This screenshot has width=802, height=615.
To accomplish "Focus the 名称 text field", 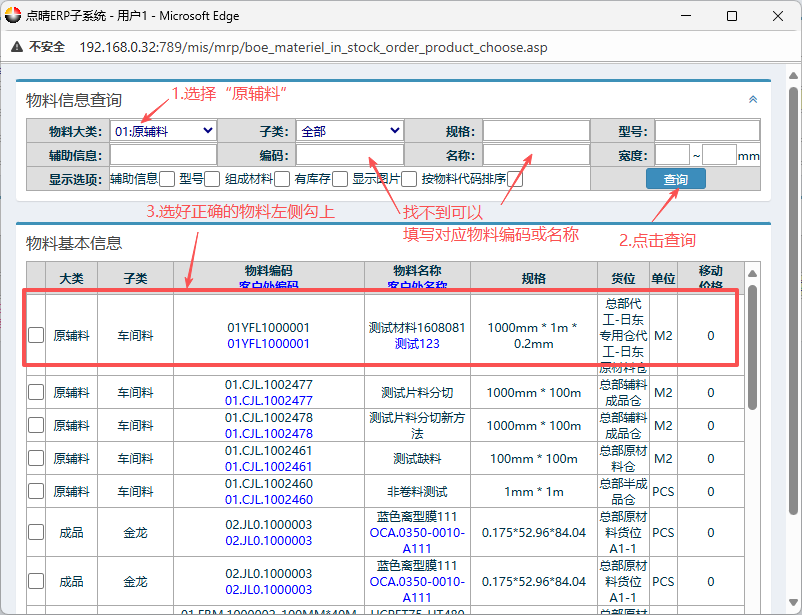I will click(536, 155).
